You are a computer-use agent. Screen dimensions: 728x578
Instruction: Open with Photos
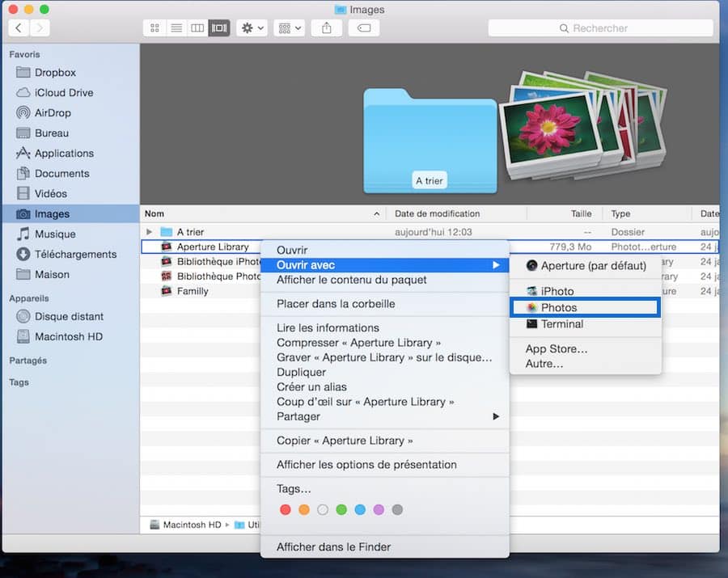586,307
